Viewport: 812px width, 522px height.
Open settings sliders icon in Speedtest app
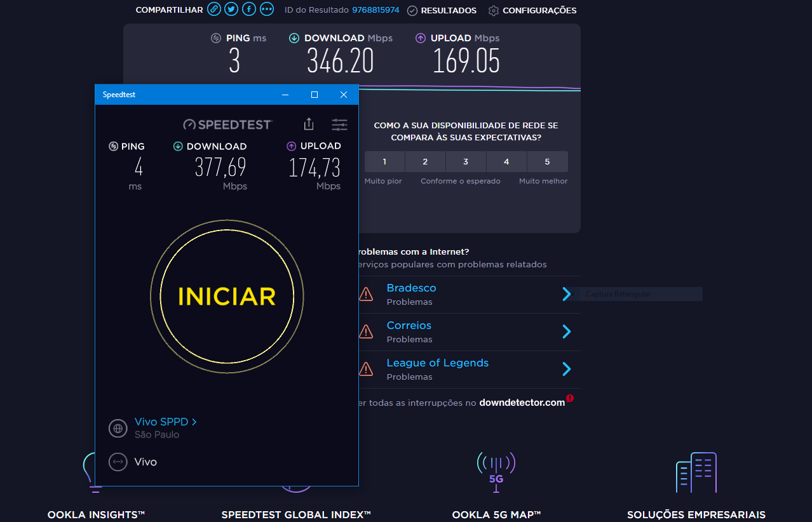(339, 124)
